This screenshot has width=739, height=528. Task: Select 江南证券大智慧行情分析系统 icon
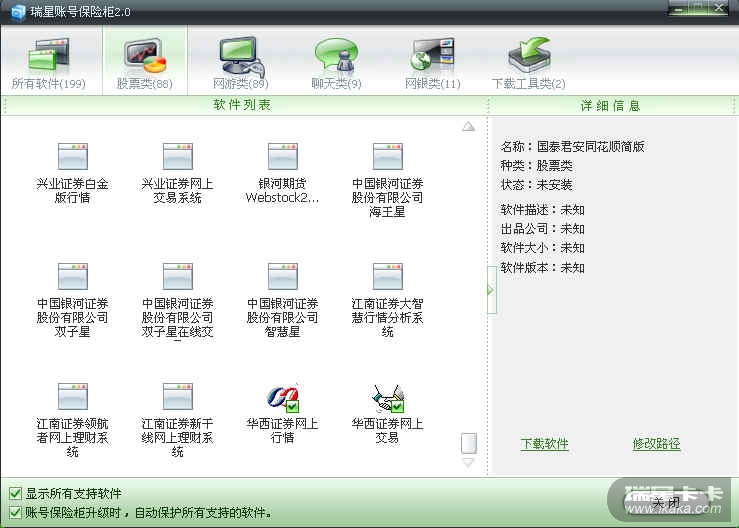point(387,276)
